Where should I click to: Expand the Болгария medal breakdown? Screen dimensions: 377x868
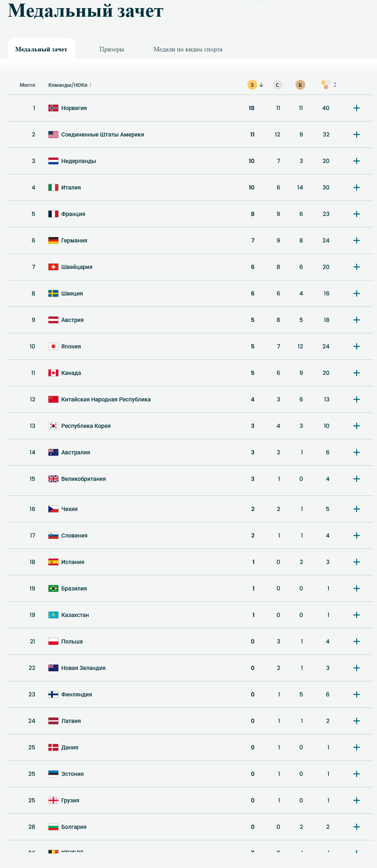tap(357, 827)
